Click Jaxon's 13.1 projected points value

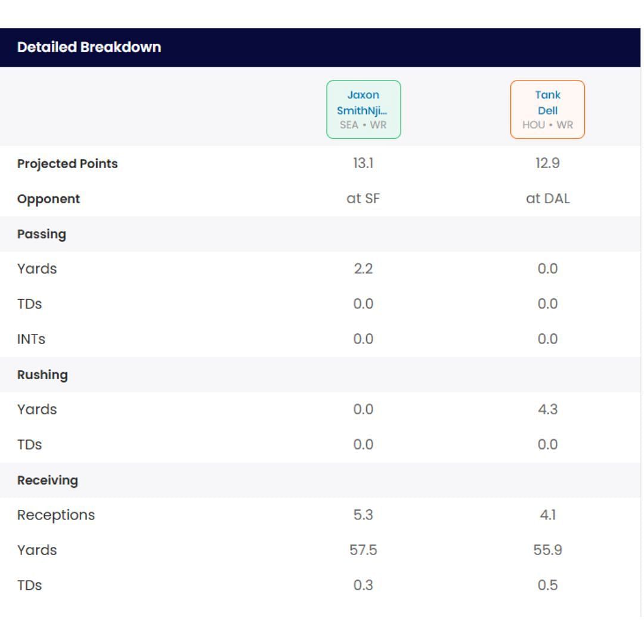pos(363,163)
